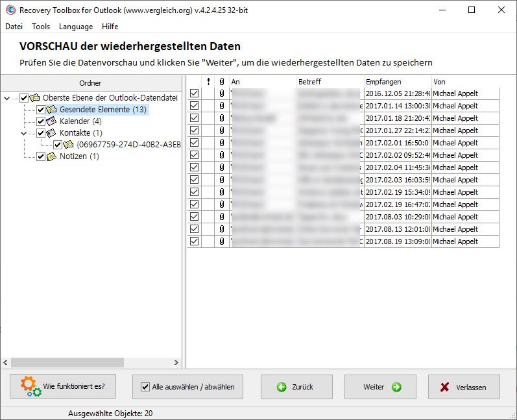Uncheck the Kontakte folder checkbox
This screenshot has width=517, height=420.
(x=41, y=133)
